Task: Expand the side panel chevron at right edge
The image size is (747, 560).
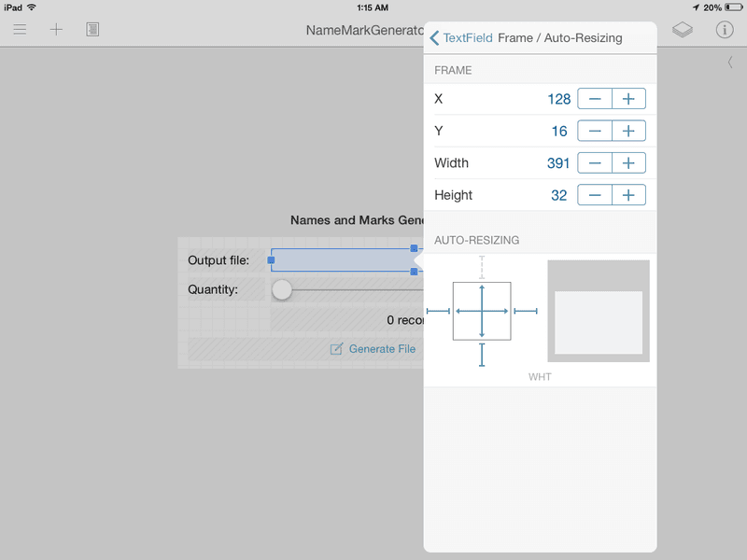Action: [730, 63]
